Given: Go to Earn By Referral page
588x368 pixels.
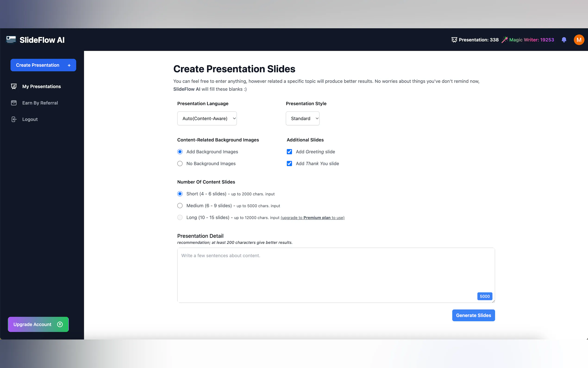Looking at the screenshot, I should 40,103.
